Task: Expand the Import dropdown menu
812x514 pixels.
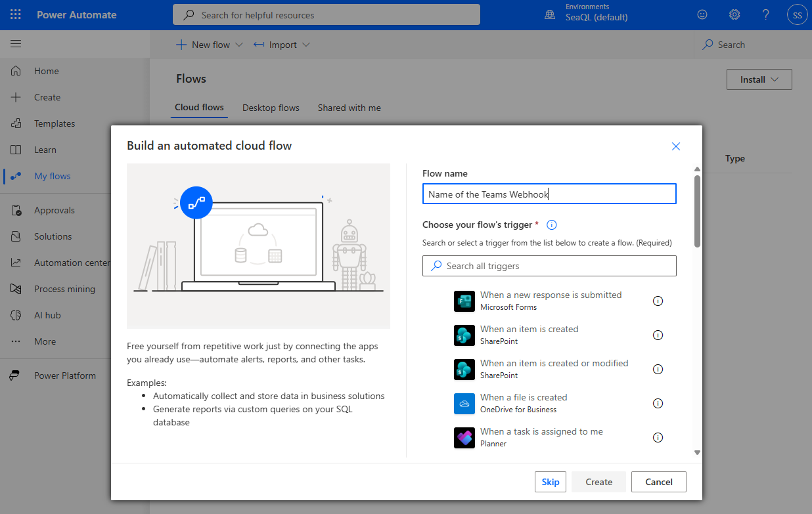Action: 282,45
